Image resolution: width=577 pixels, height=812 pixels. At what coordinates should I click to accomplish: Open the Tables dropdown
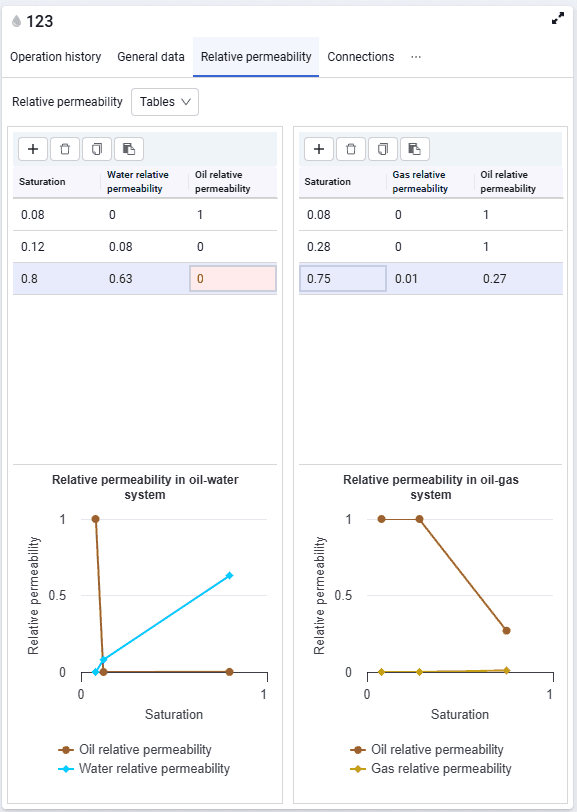pyautogui.click(x=165, y=102)
